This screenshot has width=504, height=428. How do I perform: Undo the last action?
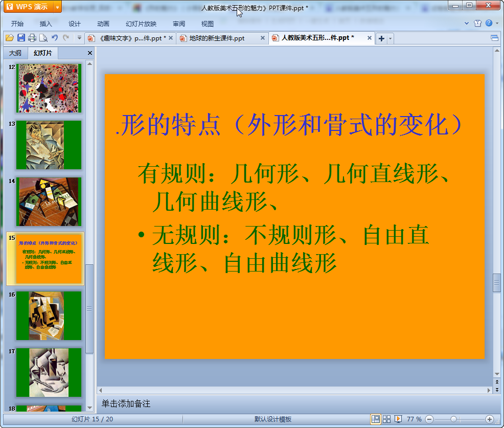55,38
